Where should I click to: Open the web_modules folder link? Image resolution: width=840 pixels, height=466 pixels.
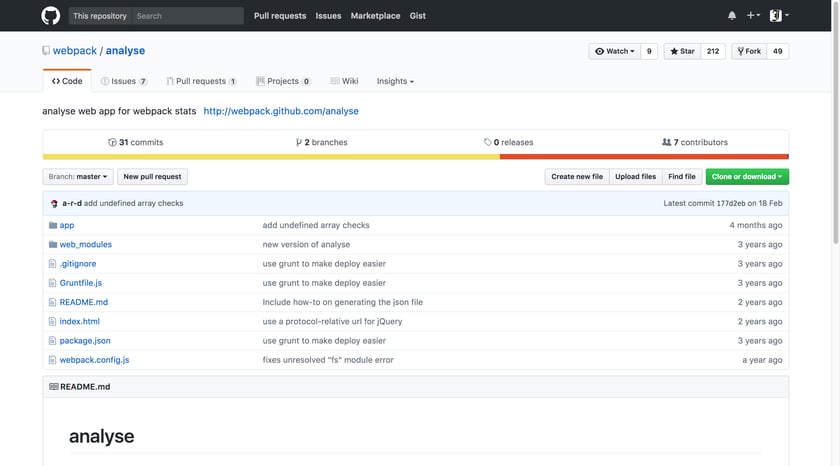[86, 244]
